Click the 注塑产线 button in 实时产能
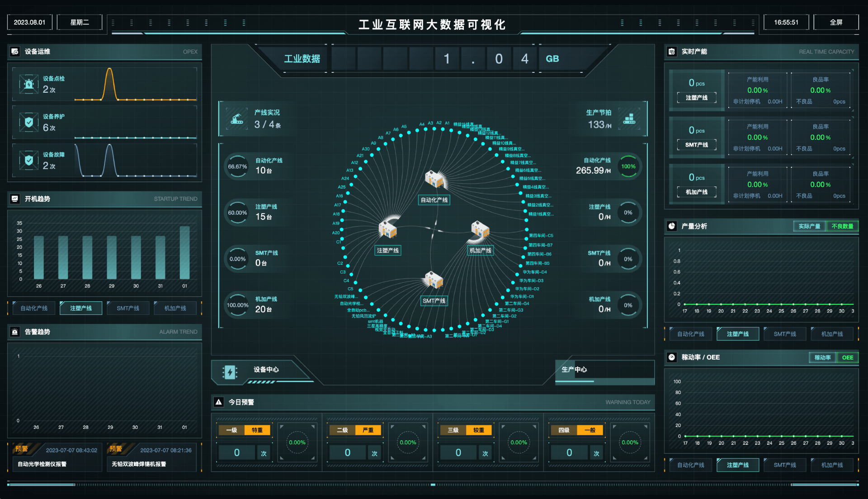868x499 pixels. coord(696,98)
